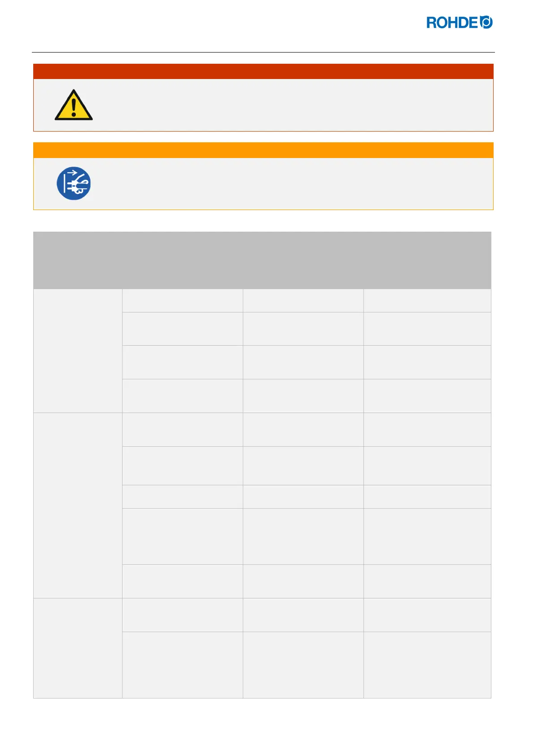Click the dark gray table header row
This screenshot has height=756, width=534.
(x=262, y=260)
